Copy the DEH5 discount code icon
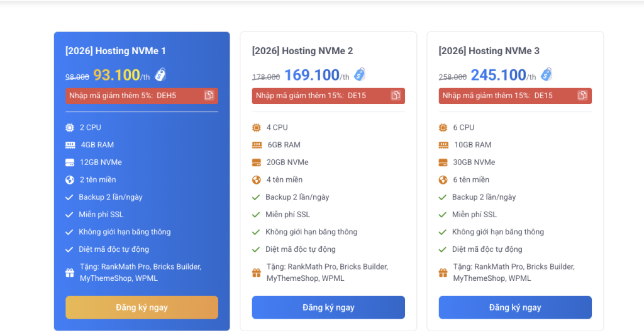Viewport: 644px width, 335px height. [x=209, y=96]
